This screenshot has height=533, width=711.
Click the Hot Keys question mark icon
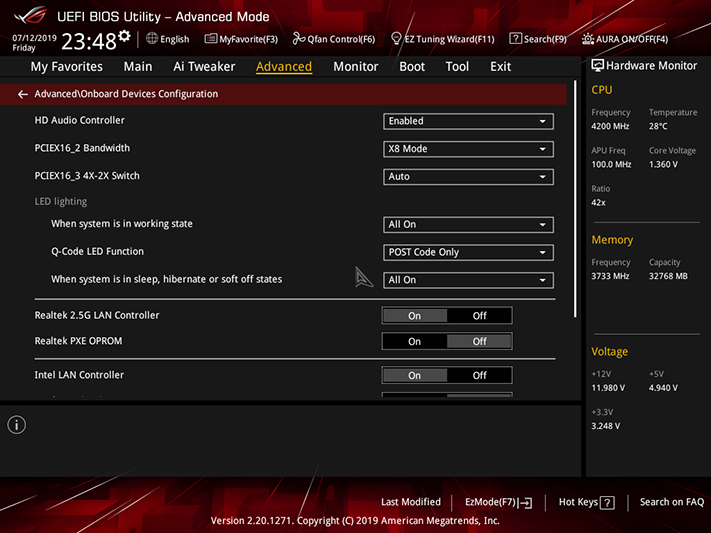607,503
